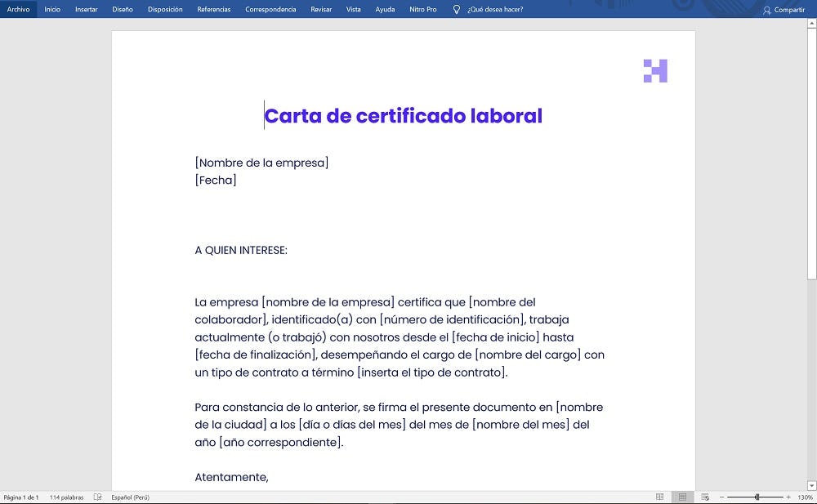
Task: Select the Insertar ribbon tab
Action: tap(86, 9)
